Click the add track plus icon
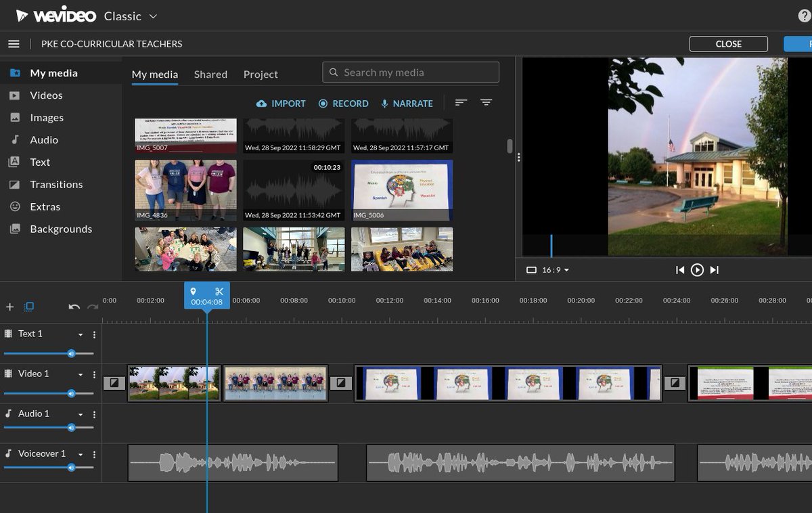The image size is (812, 513). click(x=9, y=307)
